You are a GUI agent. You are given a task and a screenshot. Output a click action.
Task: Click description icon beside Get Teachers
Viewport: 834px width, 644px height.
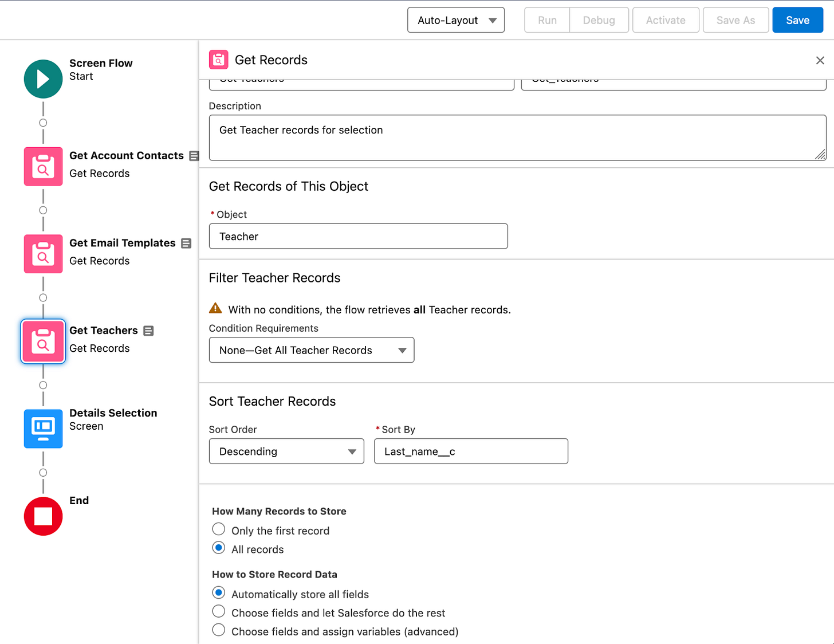click(148, 331)
